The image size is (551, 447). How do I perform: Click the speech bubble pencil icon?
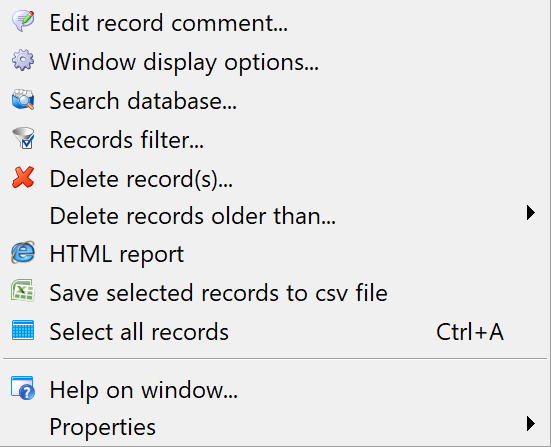23,21
